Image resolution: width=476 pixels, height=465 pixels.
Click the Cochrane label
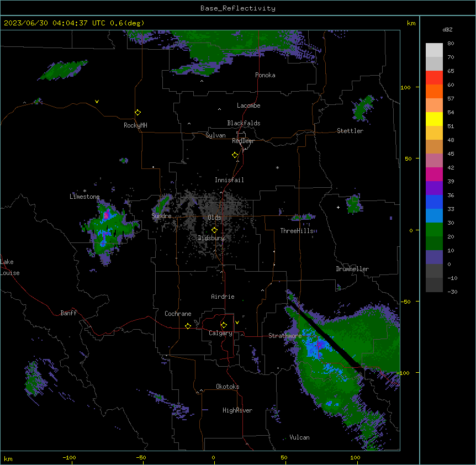pyautogui.click(x=178, y=314)
